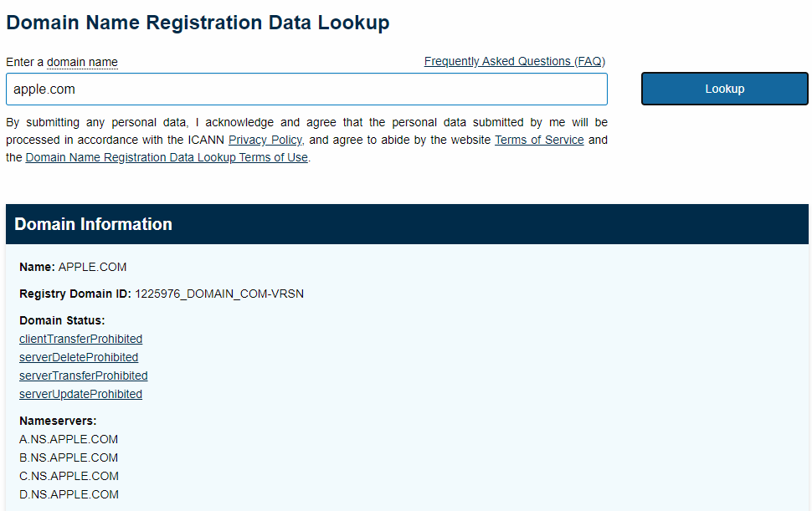Open Domain Name Registration Data Lookup Terms of Use
Image resolution: width=812 pixels, height=511 pixels.
pos(167,158)
